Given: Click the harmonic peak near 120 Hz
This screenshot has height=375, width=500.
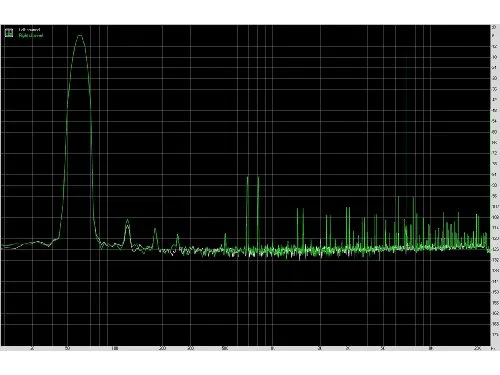Looking at the screenshot, I should click(x=127, y=220).
